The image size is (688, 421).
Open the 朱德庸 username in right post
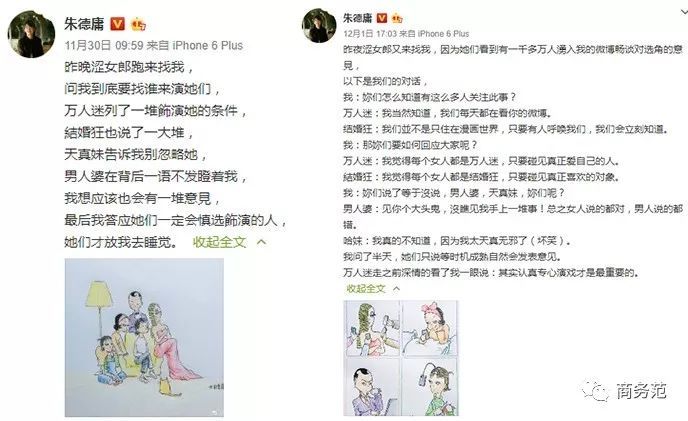point(358,18)
